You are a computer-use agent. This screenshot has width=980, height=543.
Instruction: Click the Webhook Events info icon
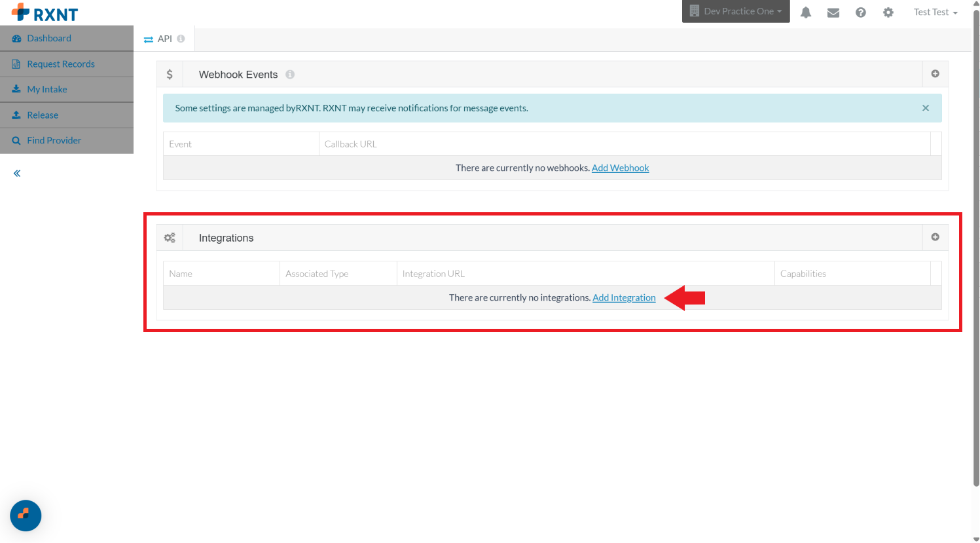pyautogui.click(x=290, y=75)
